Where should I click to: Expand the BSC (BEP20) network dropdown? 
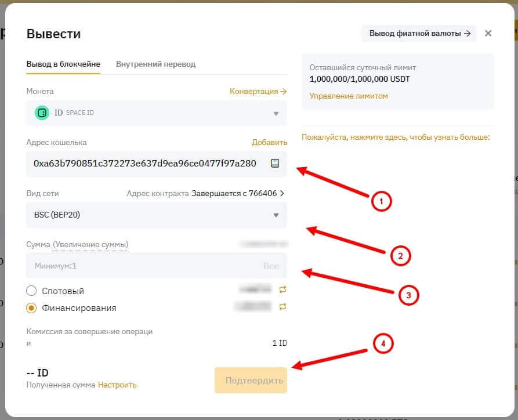276,215
